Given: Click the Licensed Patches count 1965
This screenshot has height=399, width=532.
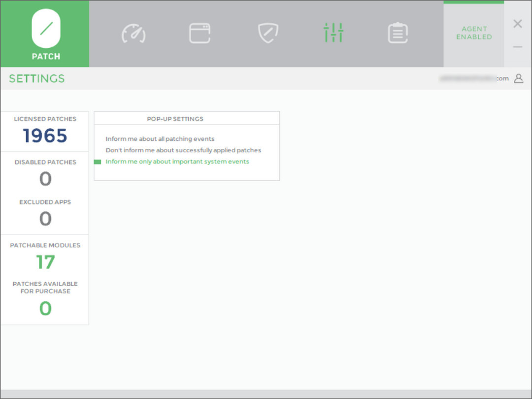Looking at the screenshot, I should 45,136.
